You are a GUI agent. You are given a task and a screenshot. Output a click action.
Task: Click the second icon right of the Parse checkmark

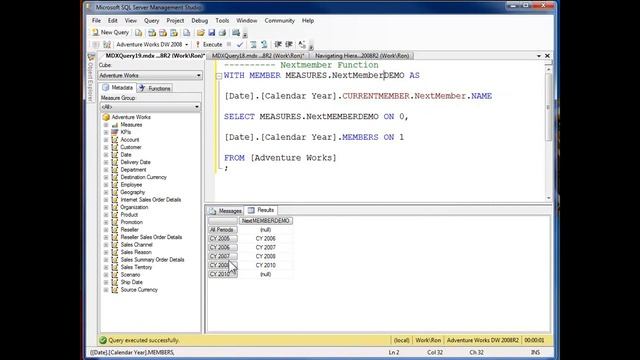[x=264, y=44]
